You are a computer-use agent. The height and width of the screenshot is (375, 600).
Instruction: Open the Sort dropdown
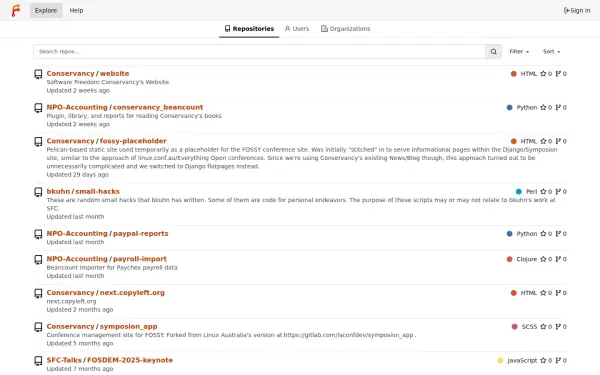click(551, 52)
